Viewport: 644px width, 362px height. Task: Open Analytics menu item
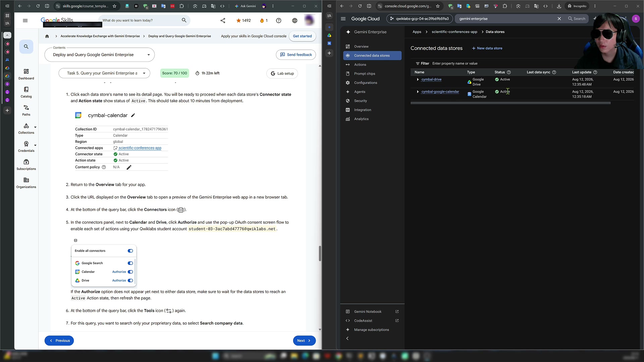tap(372, 119)
